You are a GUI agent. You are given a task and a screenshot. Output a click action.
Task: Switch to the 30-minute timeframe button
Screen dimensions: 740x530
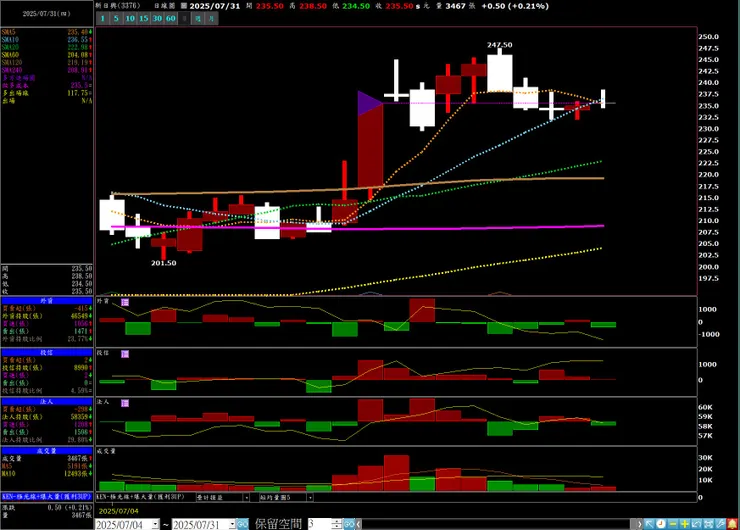pos(157,18)
